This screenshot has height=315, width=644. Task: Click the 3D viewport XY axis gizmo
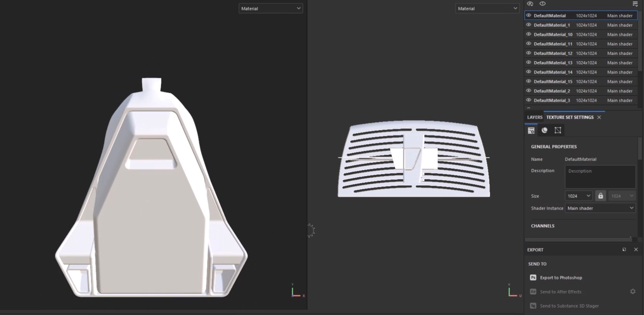coord(298,290)
